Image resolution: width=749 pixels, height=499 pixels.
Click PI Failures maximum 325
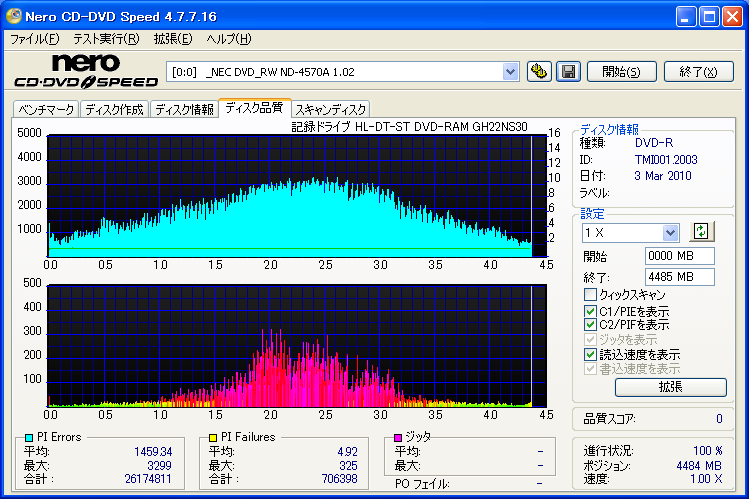tap(348, 466)
